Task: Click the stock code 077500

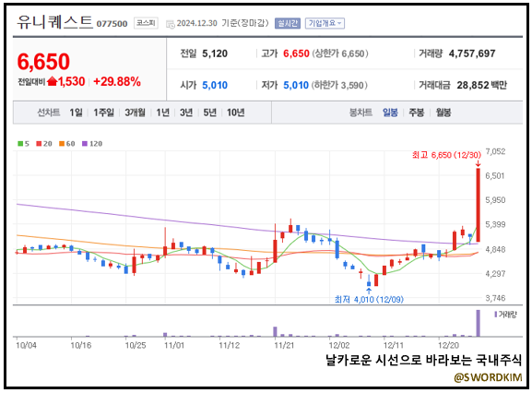Action: (x=112, y=24)
